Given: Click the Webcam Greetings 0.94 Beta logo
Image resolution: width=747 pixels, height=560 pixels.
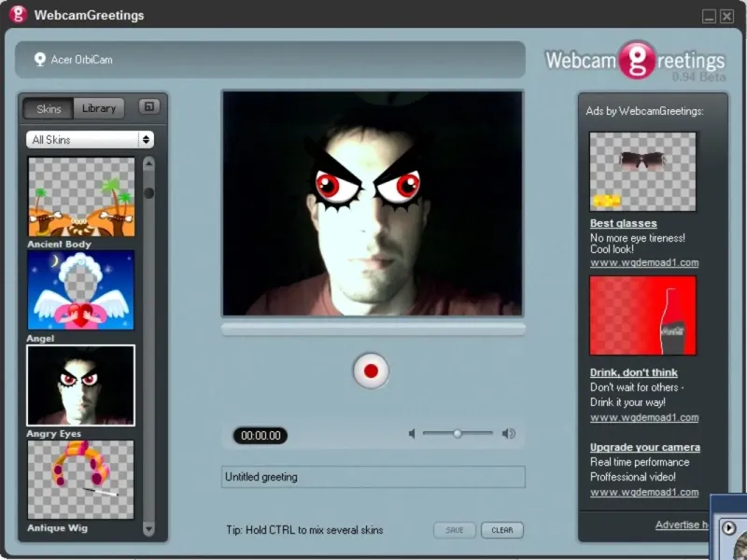Looking at the screenshot, I should (636, 61).
